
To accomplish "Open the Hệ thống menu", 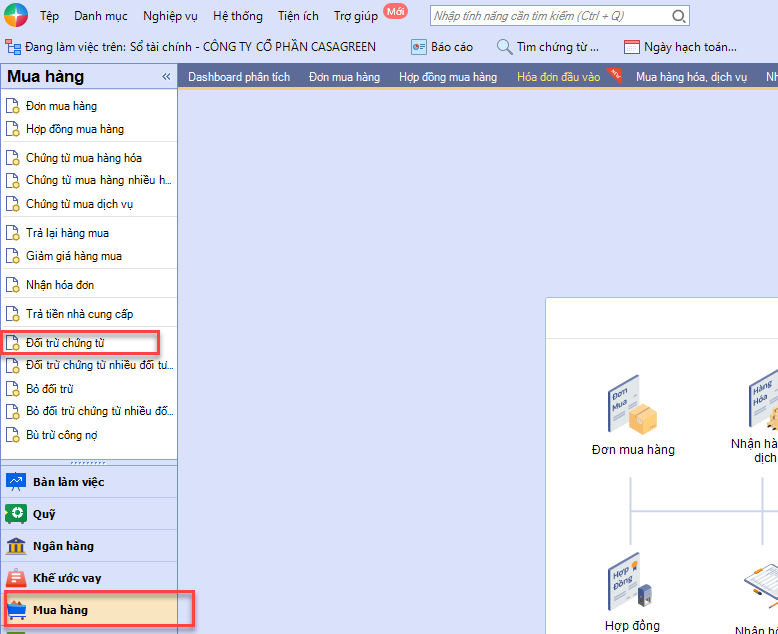I will pyautogui.click(x=237, y=16).
